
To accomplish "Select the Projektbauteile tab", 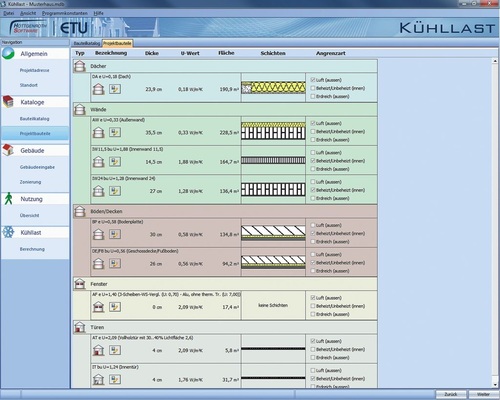I will click(117, 43).
